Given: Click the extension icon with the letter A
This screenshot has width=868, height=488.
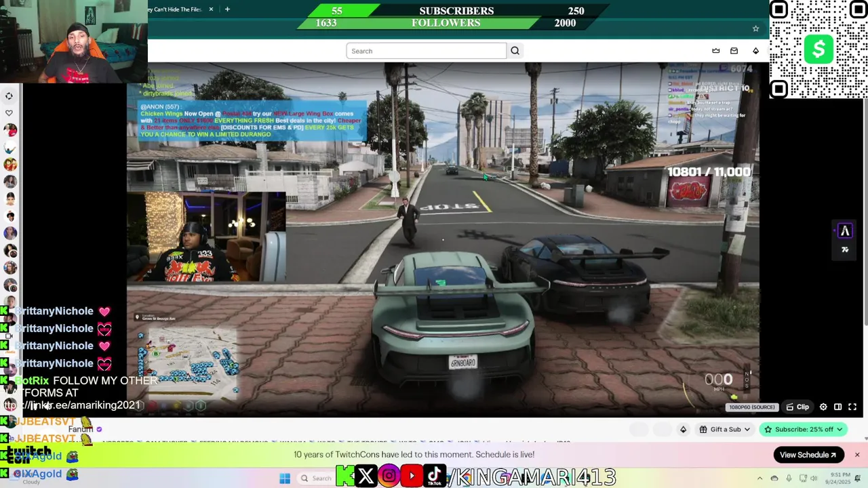Looking at the screenshot, I should (845, 231).
